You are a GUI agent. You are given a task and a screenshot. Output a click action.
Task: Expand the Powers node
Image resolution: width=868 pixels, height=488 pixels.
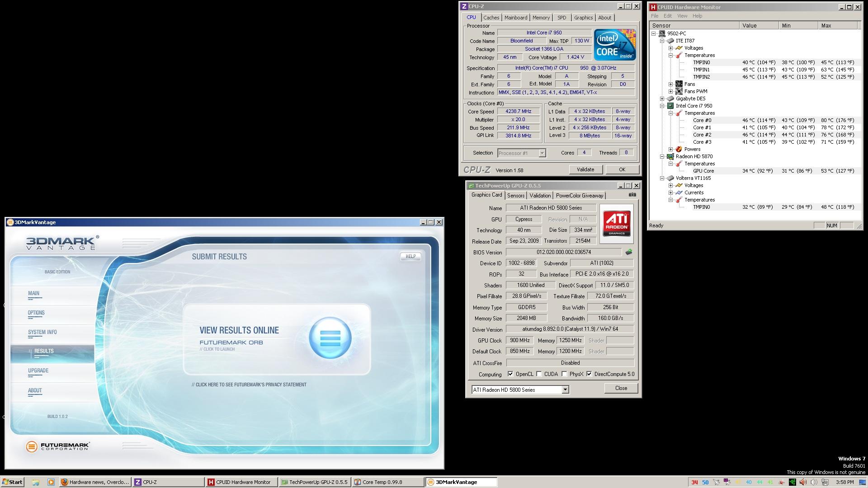pyautogui.click(x=671, y=149)
